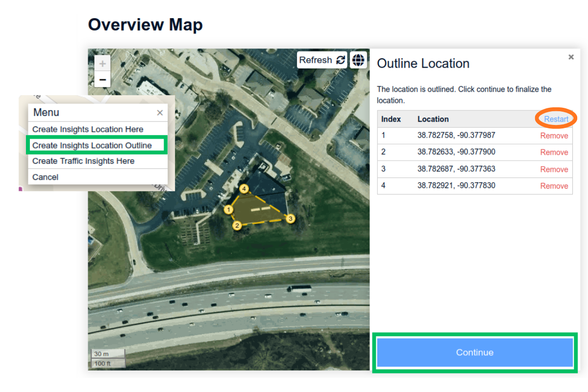Remove location point at index 3

554,169
